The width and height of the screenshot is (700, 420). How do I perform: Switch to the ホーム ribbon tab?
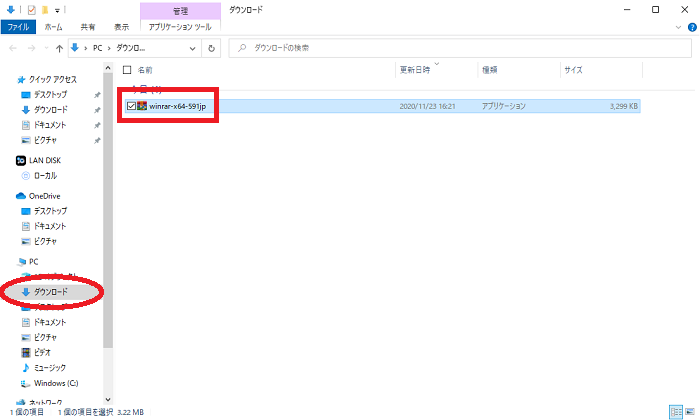pos(54,27)
